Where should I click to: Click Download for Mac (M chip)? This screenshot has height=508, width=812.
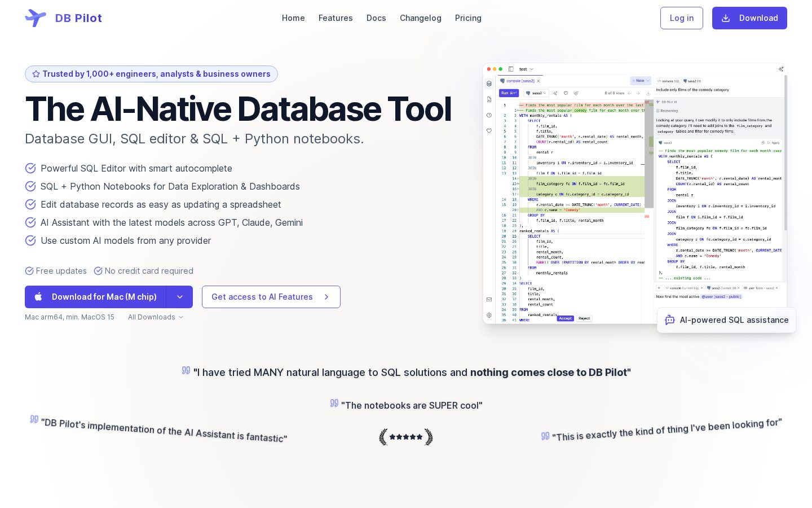(95, 297)
